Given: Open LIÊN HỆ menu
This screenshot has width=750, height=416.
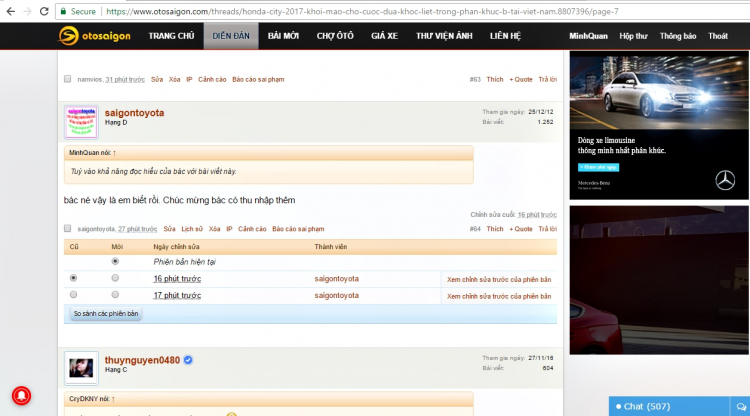Looking at the screenshot, I should tap(505, 36).
